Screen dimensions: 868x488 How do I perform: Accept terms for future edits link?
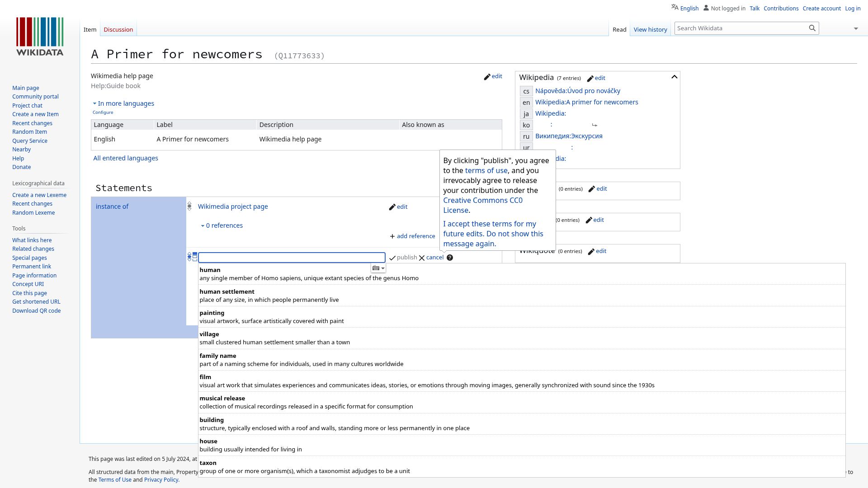coord(493,234)
